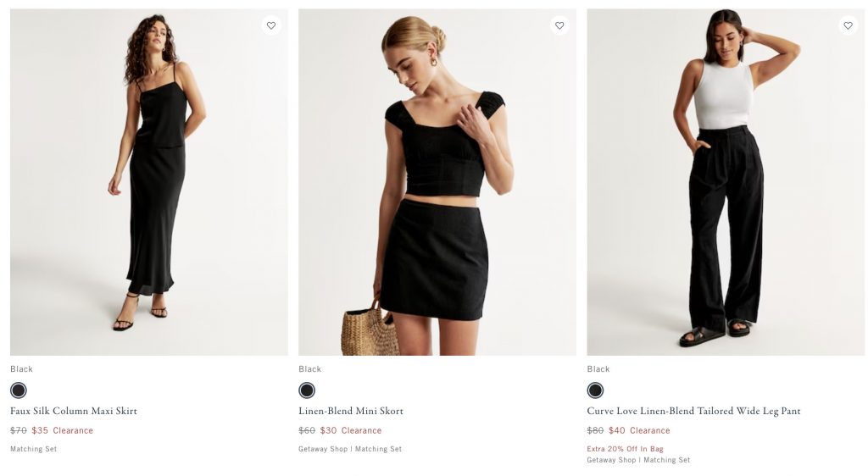Click the $35 Clearance price on maxi skirt
Screen dimensions: 868x476
click(62, 430)
